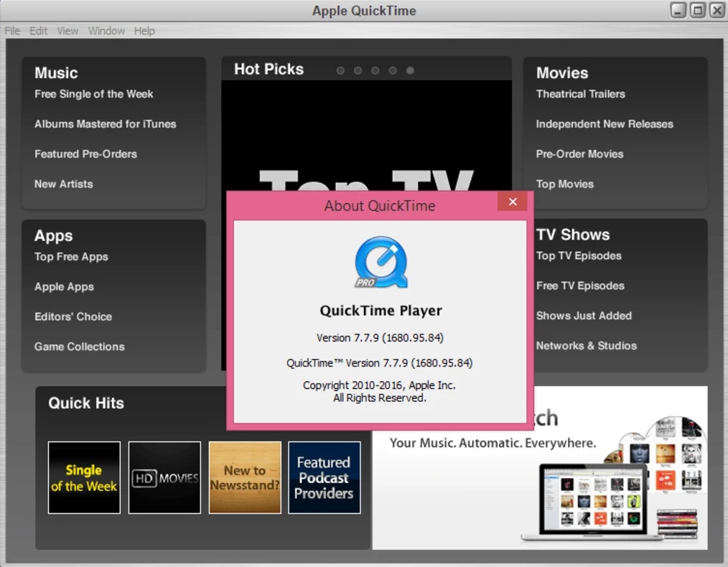The image size is (728, 567).
Task: Go to Theatrical Trailers
Action: click(x=580, y=94)
